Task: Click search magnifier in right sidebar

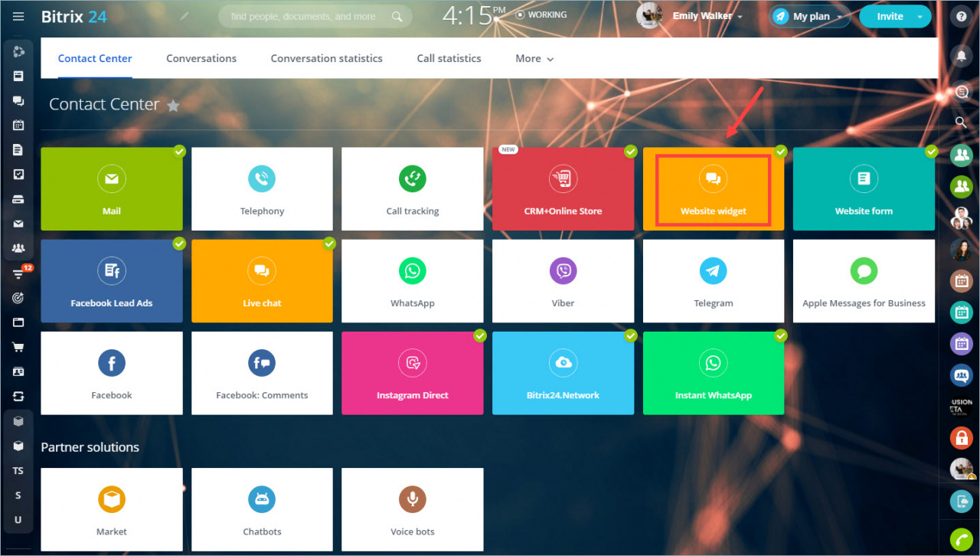Action: 961,122
